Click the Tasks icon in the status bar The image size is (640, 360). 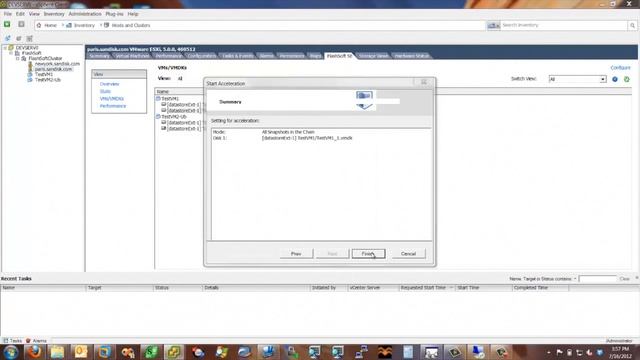[x=5, y=340]
